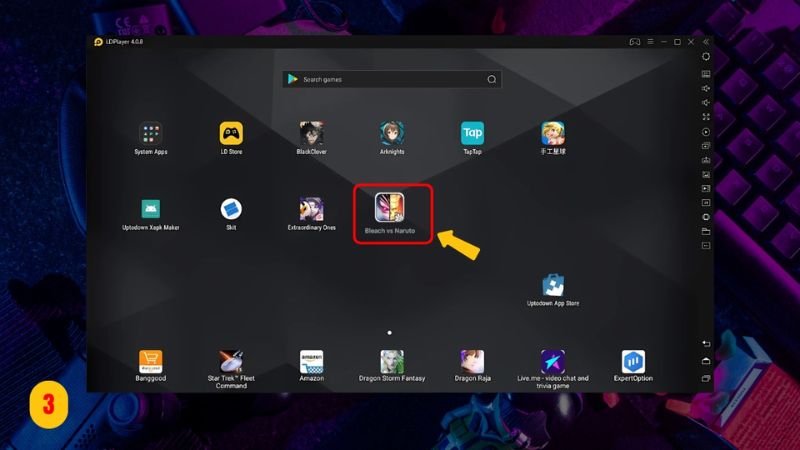Launch Star Trek Fleet Command
Image resolution: width=800 pixels, height=450 pixels.
(x=231, y=361)
